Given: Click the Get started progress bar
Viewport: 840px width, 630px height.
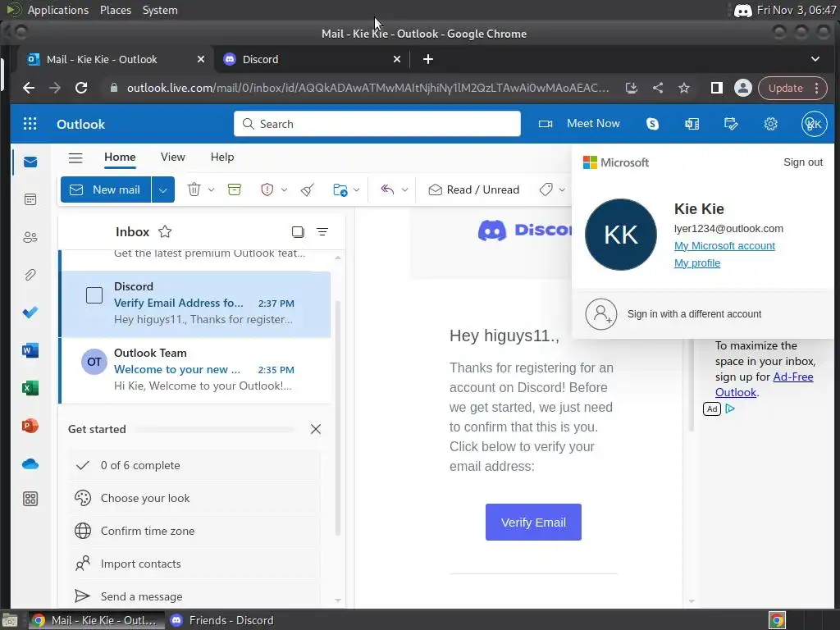Looking at the screenshot, I should (216, 429).
